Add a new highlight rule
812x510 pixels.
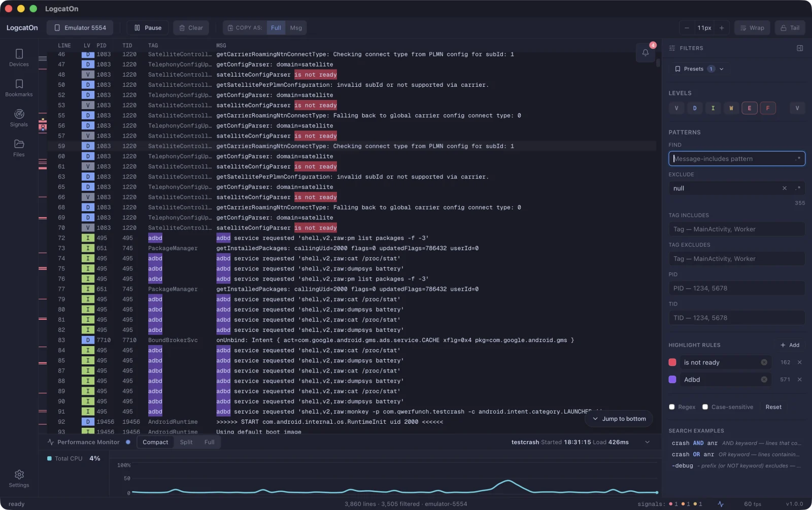pos(790,345)
